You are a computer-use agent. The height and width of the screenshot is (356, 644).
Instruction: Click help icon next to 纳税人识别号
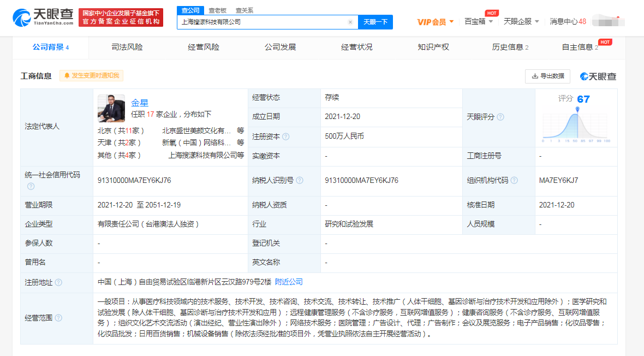pos(300,181)
